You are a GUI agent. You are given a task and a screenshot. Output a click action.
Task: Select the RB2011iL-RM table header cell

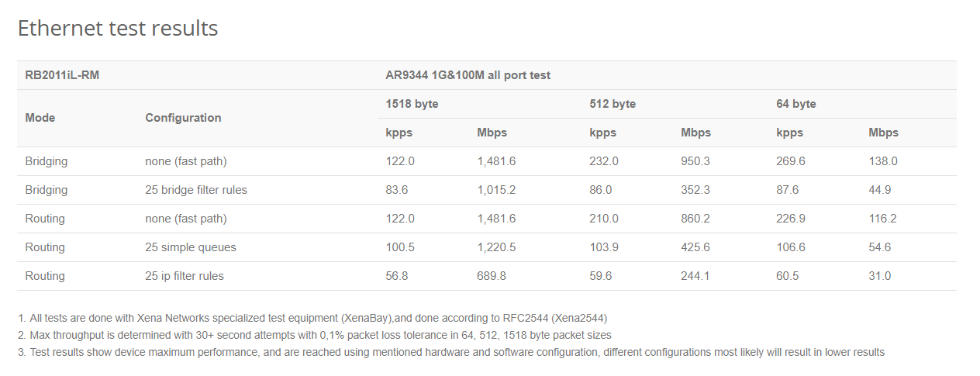(x=62, y=75)
